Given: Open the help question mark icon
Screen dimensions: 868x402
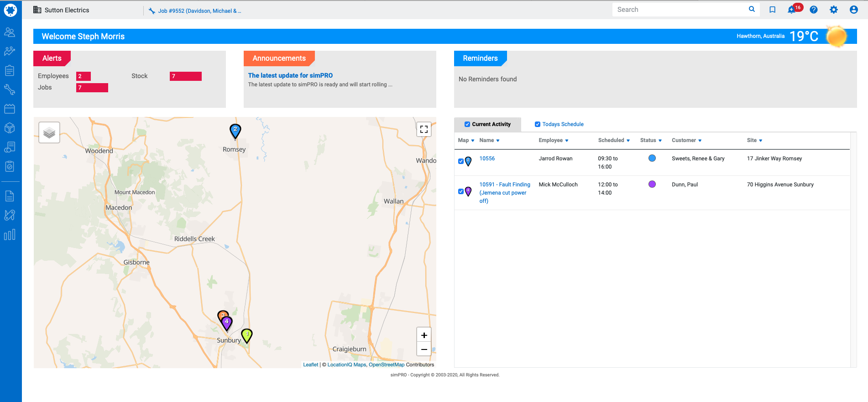Looking at the screenshot, I should [813, 10].
